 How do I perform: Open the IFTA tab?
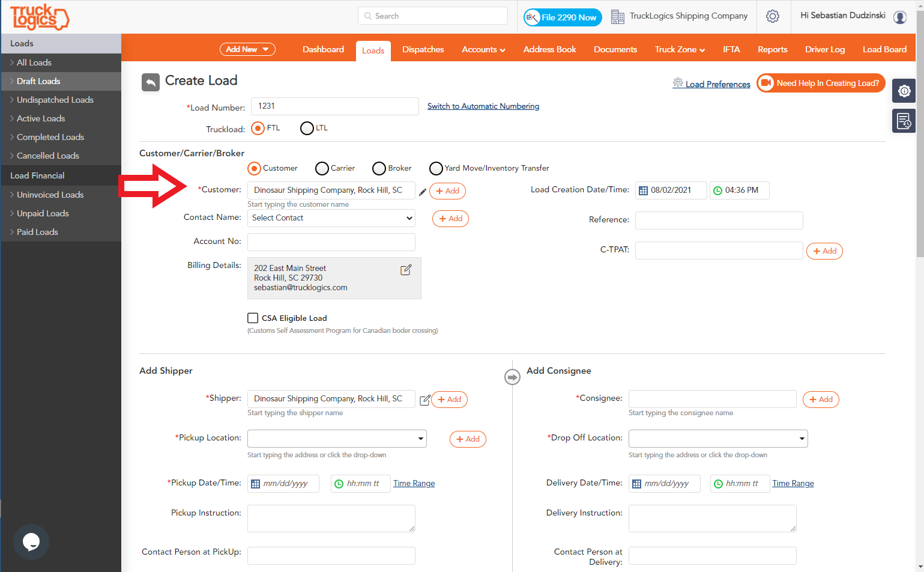pos(731,49)
